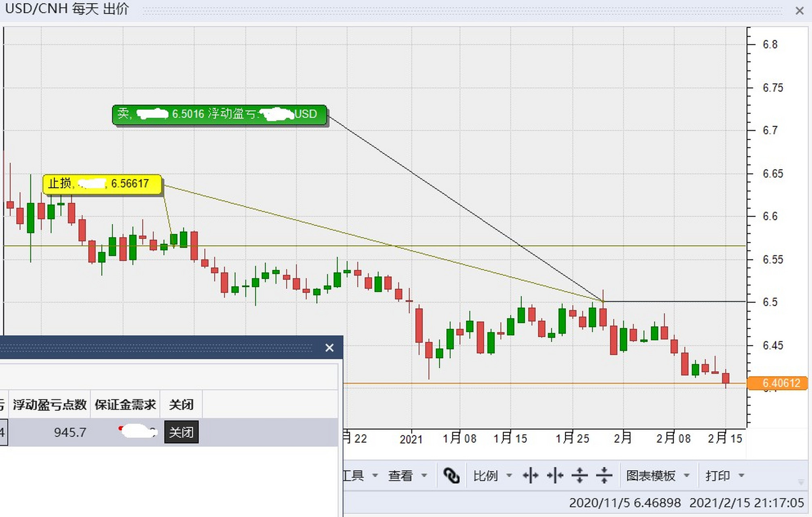Viewport: 812px width, 517px height.
Task: Click the 关闭 column header
Action: coord(181,404)
